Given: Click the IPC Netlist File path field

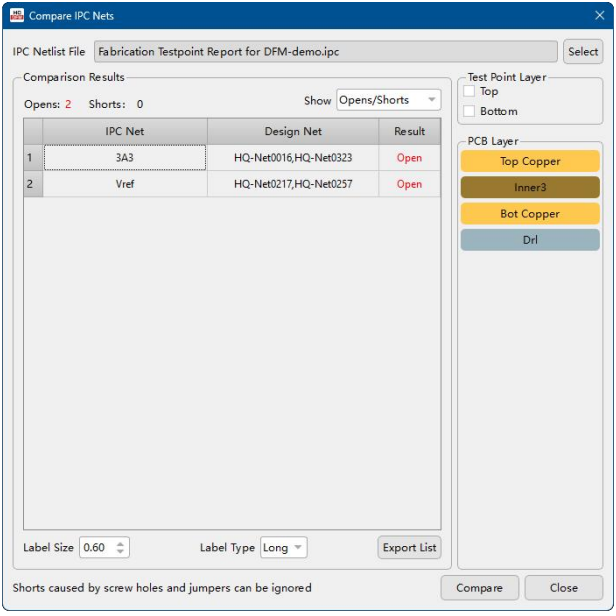Looking at the screenshot, I should point(325,52).
